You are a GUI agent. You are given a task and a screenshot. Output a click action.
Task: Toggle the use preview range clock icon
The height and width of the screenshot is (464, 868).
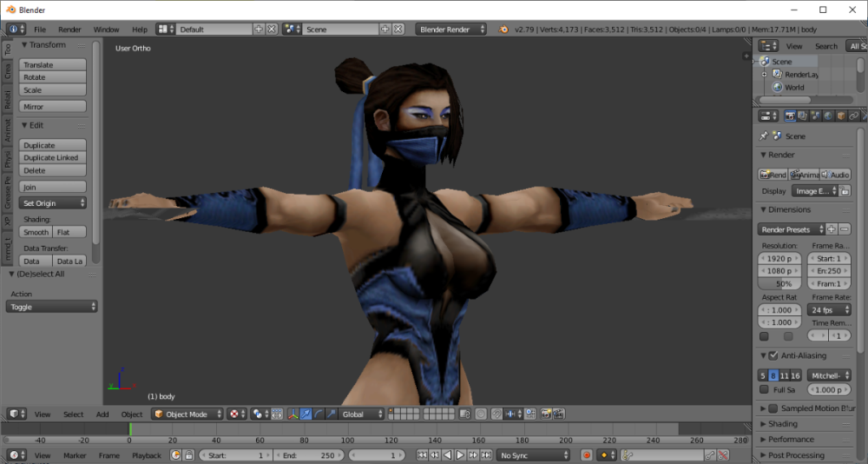(175, 455)
